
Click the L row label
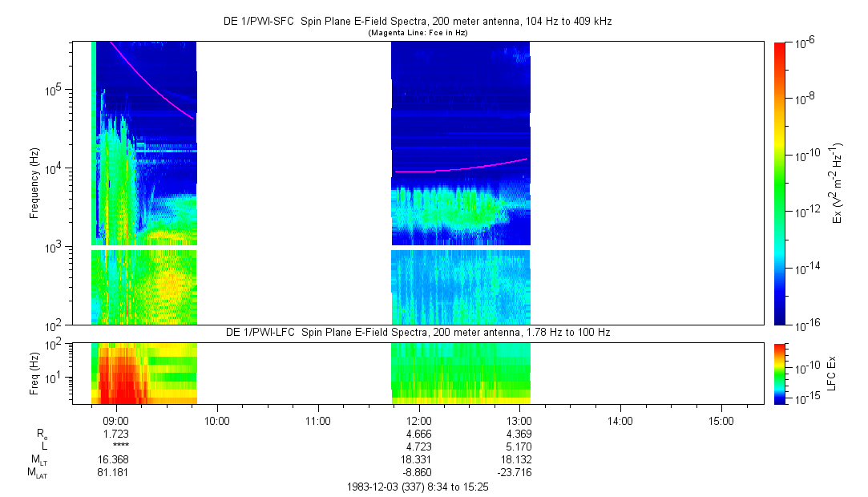click(x=44, y=446)
